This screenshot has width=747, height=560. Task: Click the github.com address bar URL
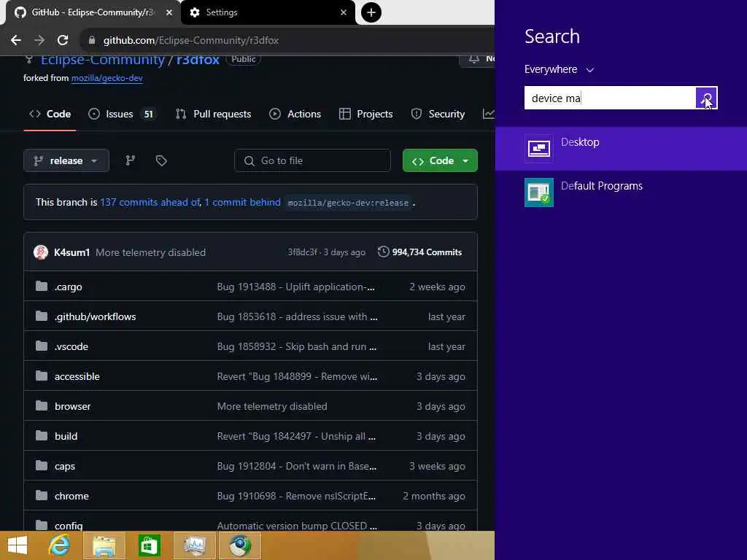tap(191, 40)
